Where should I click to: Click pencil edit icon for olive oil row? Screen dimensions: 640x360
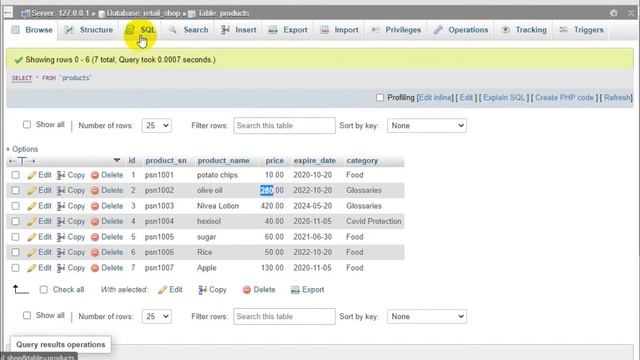32,191
